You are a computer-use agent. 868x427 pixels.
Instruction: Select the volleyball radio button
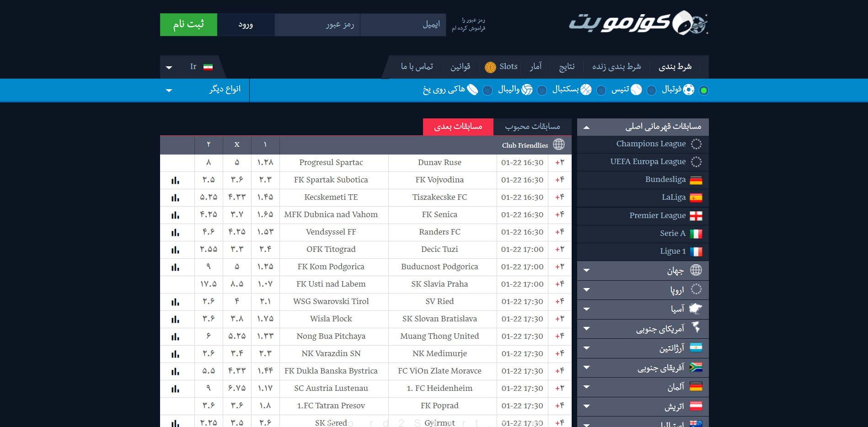click(x=542, y=91)
